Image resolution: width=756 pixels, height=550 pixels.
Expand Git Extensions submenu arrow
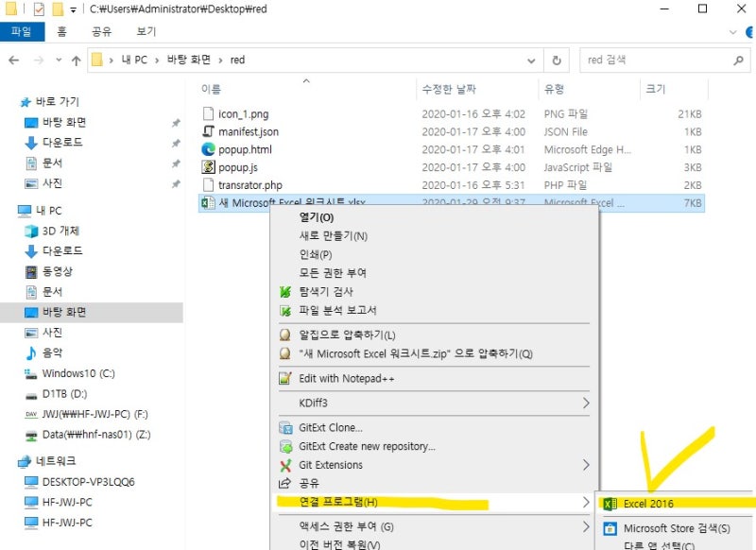[586, 465]
